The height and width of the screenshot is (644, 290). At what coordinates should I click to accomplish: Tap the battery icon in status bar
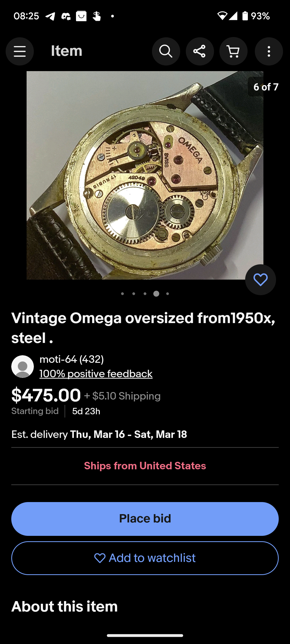245,16
